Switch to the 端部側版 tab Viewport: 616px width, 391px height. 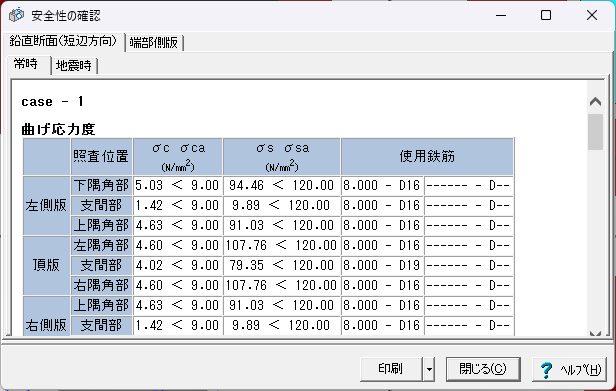point(154,42)
